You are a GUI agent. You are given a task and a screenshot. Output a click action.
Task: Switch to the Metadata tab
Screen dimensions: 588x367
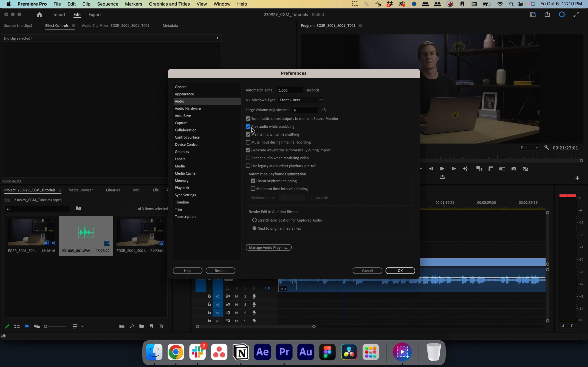pyautogui.click(x=170, y=25)
